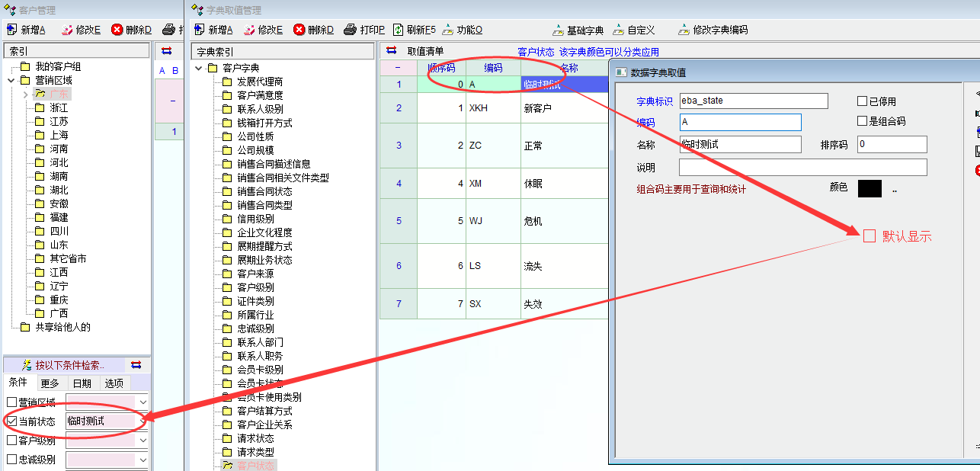Click the 修改字典编码 toolbar icon
980x471 pixels.
684,30
